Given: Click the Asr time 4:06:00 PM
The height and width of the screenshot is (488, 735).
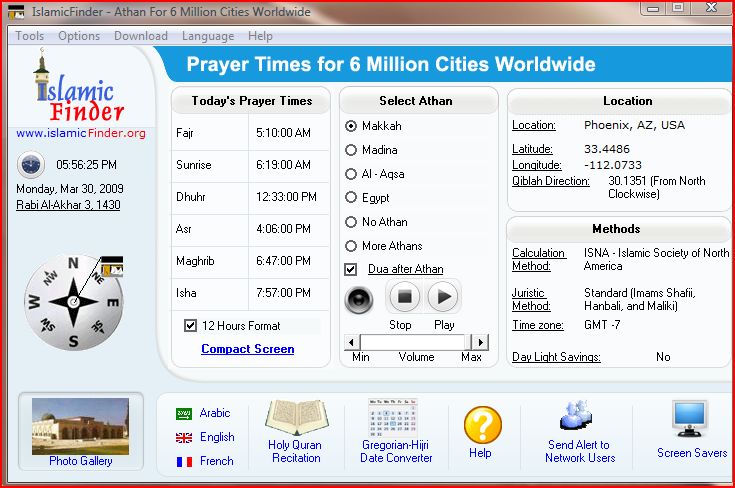Looking at the screenshot, I should pyautogui.click(x=283, y=229).
